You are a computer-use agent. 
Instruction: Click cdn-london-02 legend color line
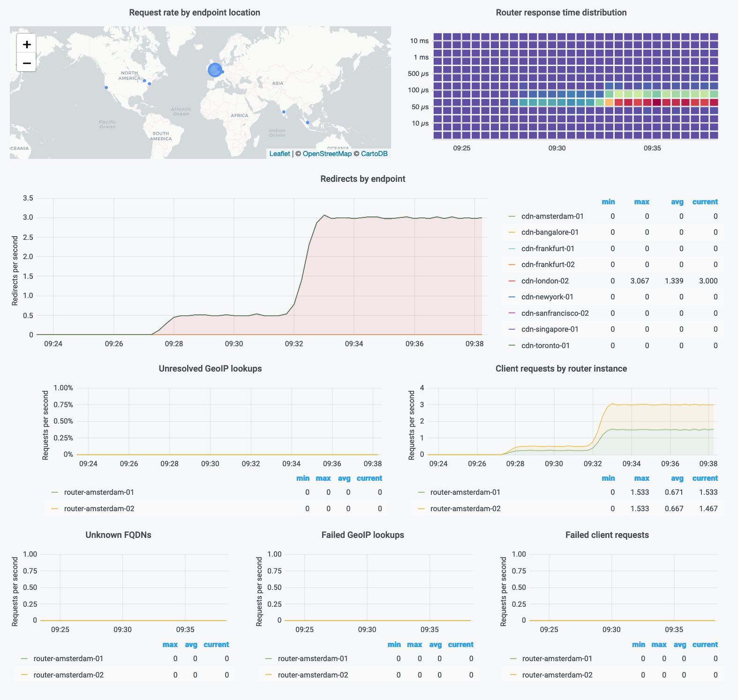pos(512,281)
